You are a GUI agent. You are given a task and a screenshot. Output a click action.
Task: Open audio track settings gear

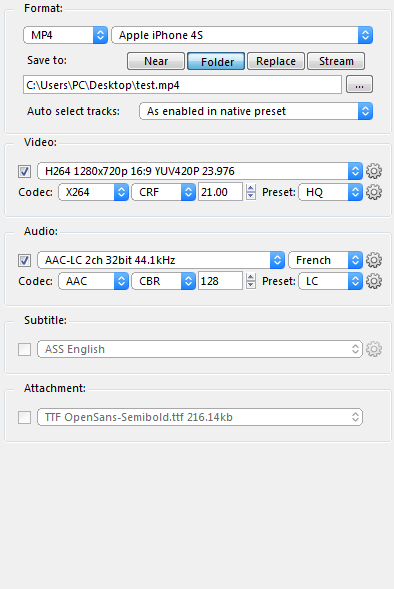tap(374, 260)
